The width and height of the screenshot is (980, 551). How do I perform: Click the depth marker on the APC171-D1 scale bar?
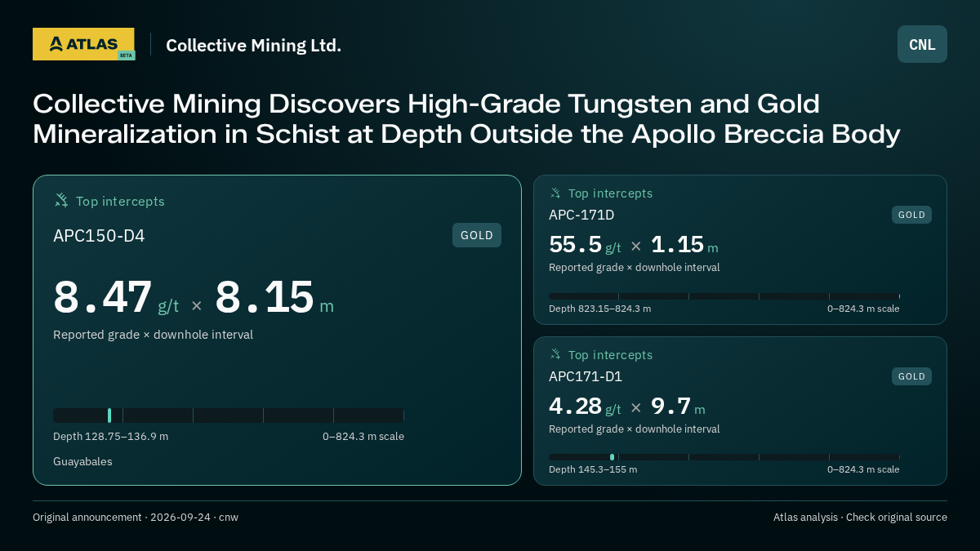tap(612, 457)
